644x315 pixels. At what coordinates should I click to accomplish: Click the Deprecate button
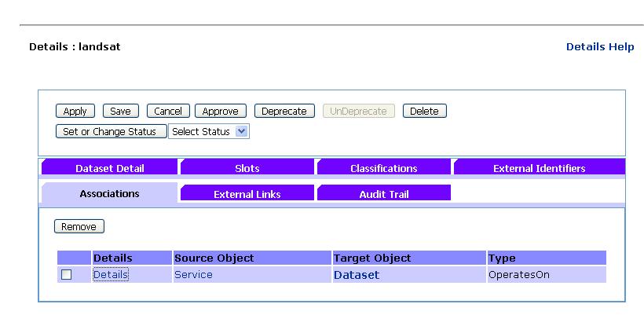(284, 112)
